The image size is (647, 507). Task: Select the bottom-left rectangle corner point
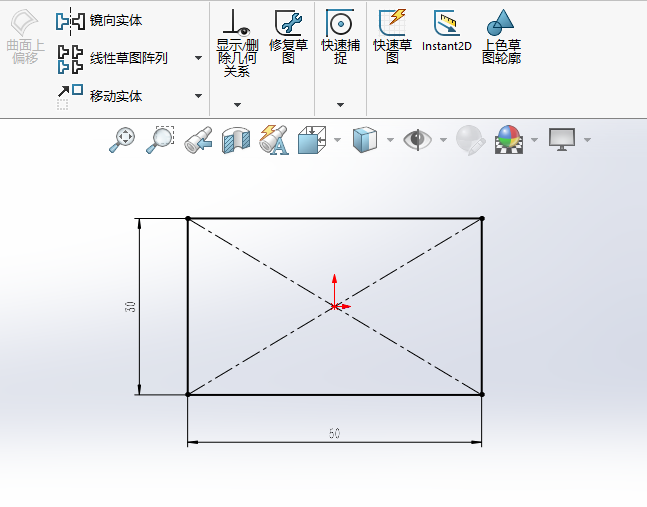pyautogui.click(x=188, y=394)
